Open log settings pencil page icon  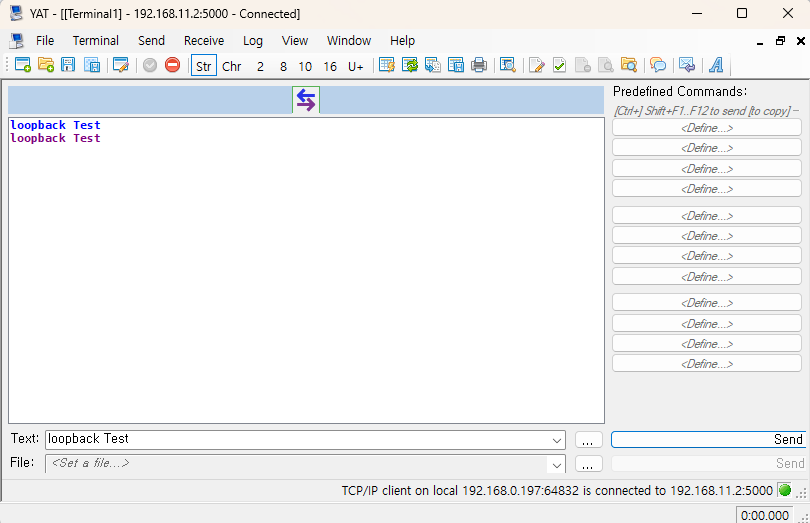537,65
